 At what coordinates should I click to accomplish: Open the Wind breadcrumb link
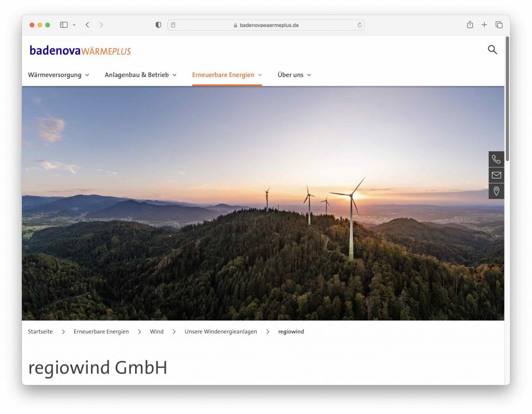[156, 331]
